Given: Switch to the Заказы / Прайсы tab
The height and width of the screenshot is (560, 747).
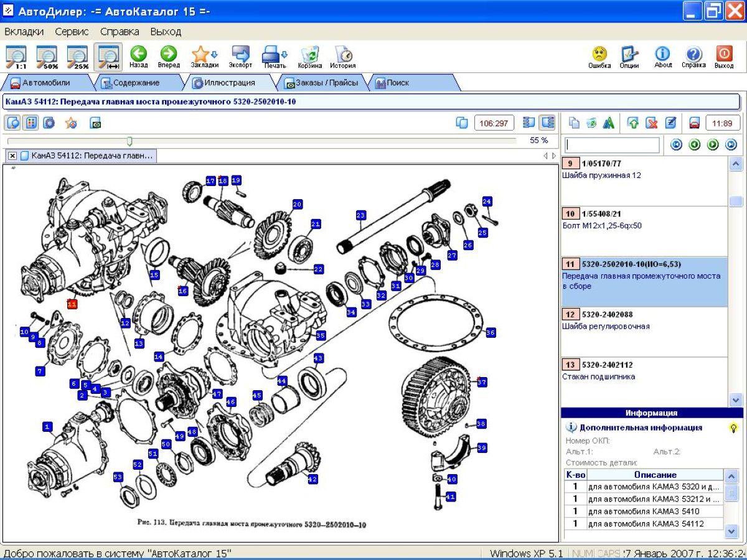Looking at the screenshot, I should (321, 82).
